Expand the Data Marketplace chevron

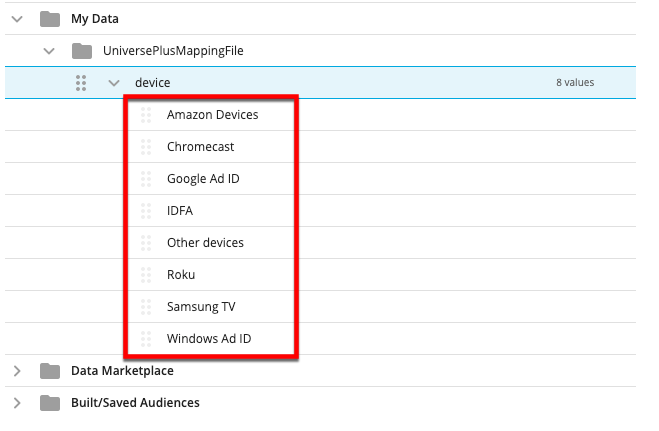(17, 371)
